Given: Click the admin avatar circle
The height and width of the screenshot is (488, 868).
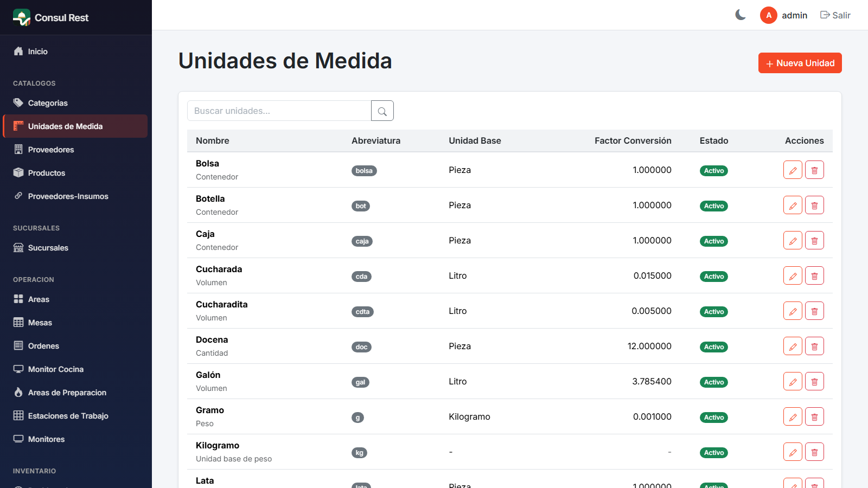Looking at the screenshot, I should 769,15.
